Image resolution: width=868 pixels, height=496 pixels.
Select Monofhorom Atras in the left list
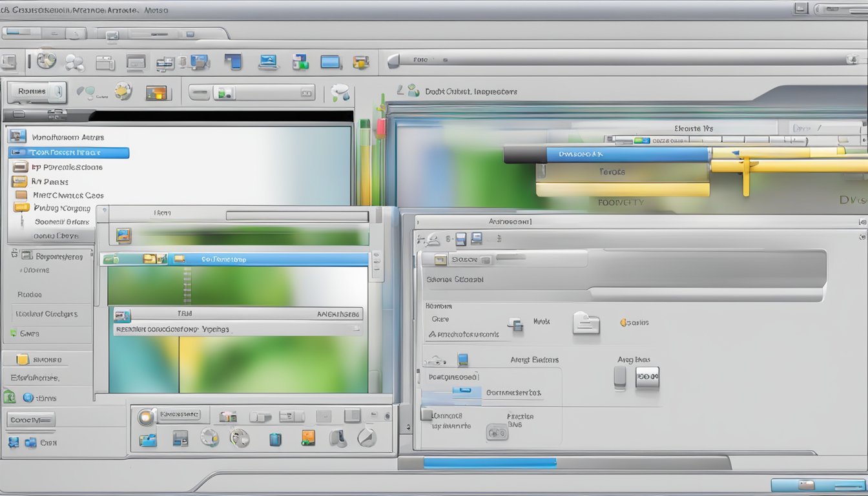(68, 137)
